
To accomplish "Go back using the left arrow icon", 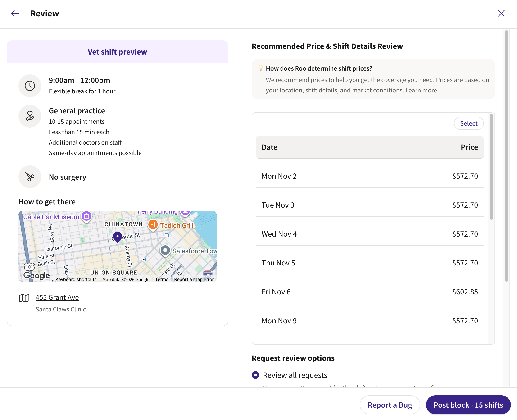I will pyautogui.click(x=15, y=13).
